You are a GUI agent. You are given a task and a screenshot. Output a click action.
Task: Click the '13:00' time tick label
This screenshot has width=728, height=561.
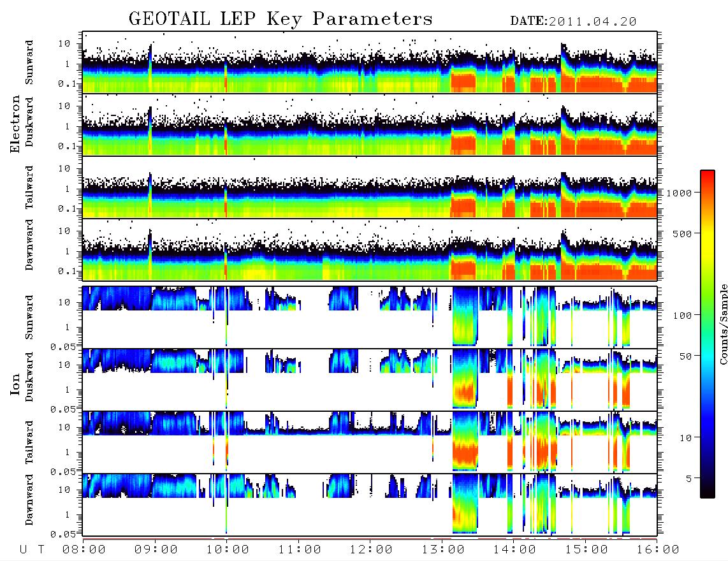(x=443, y=550)
